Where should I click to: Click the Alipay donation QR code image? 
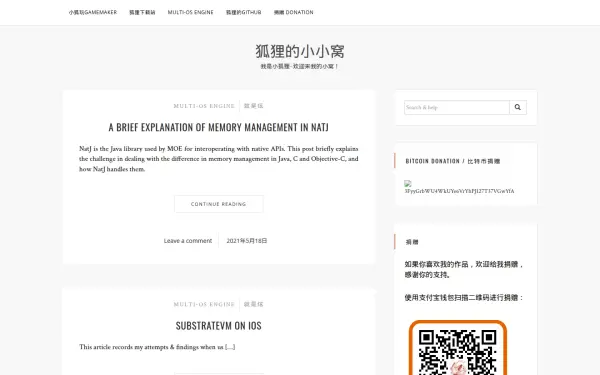(x=458, y=347)
